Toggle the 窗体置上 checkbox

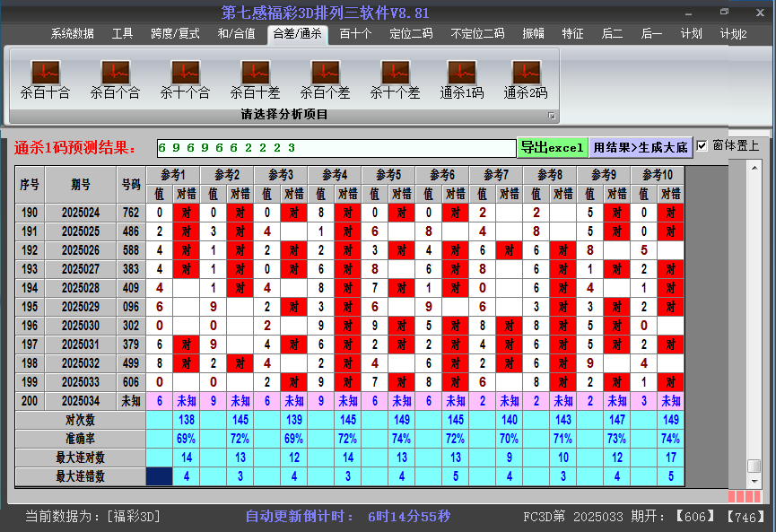(x=702, y=146)
